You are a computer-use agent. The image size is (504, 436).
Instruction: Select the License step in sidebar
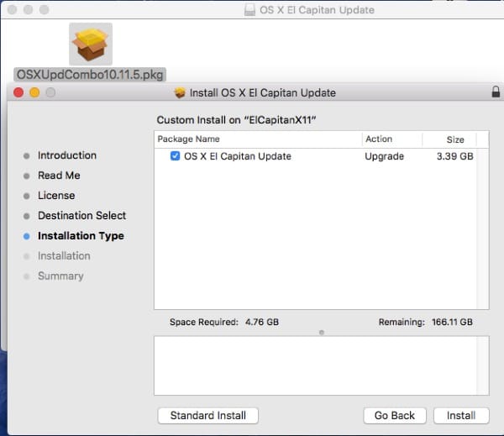pos(56,196)
